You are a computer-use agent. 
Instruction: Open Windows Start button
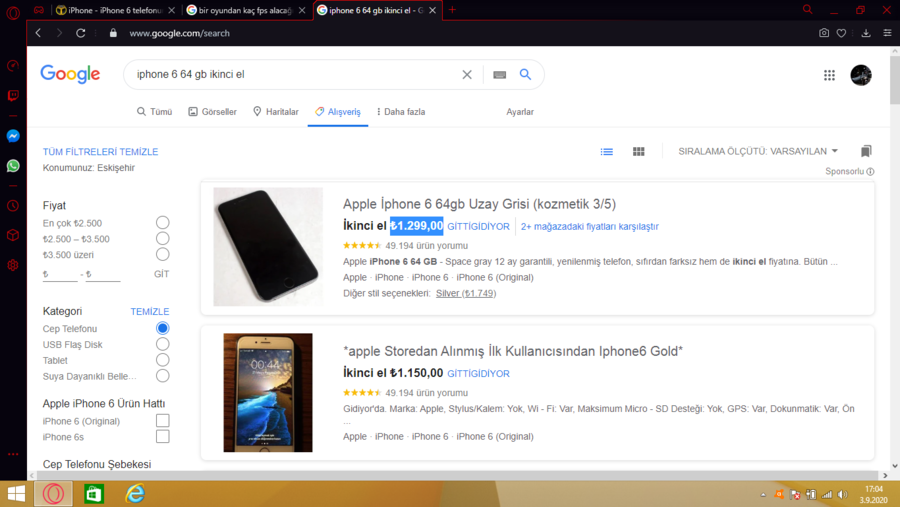pyautogui.click(x=16, y=494)
